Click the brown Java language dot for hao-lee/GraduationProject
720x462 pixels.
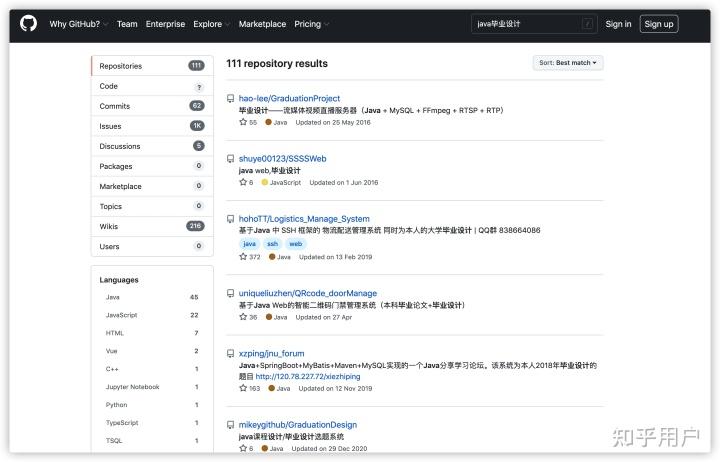point(269,122)
